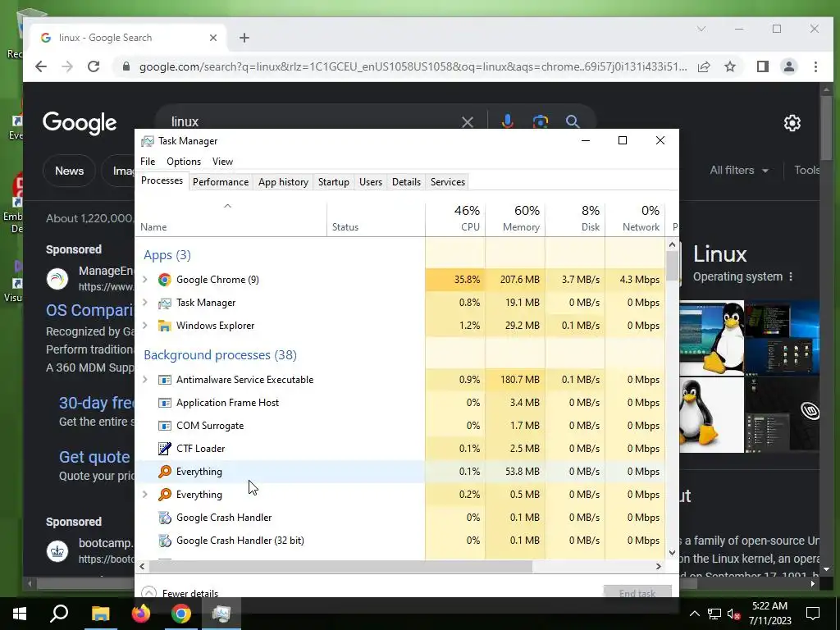Viewport: 840px width, 630px height.
Task: Open the notification center icon
Action: [813, 614]
